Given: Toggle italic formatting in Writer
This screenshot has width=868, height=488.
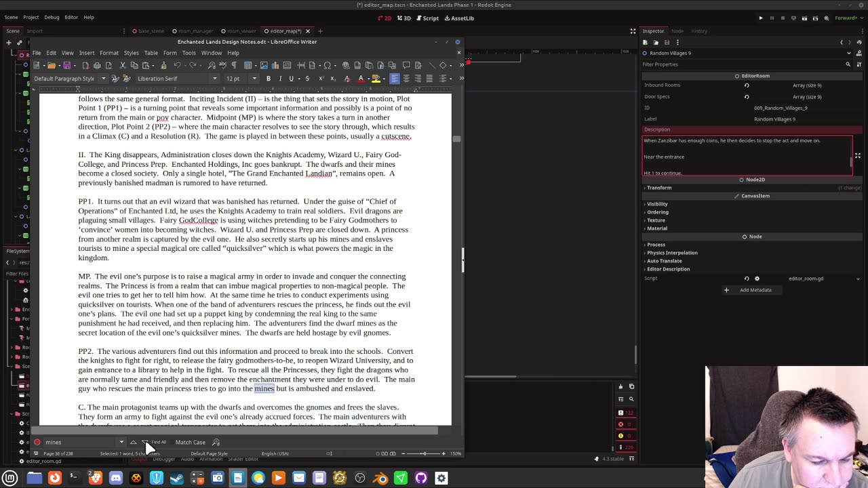Looking at the screenshot, I should pos(280,79).
